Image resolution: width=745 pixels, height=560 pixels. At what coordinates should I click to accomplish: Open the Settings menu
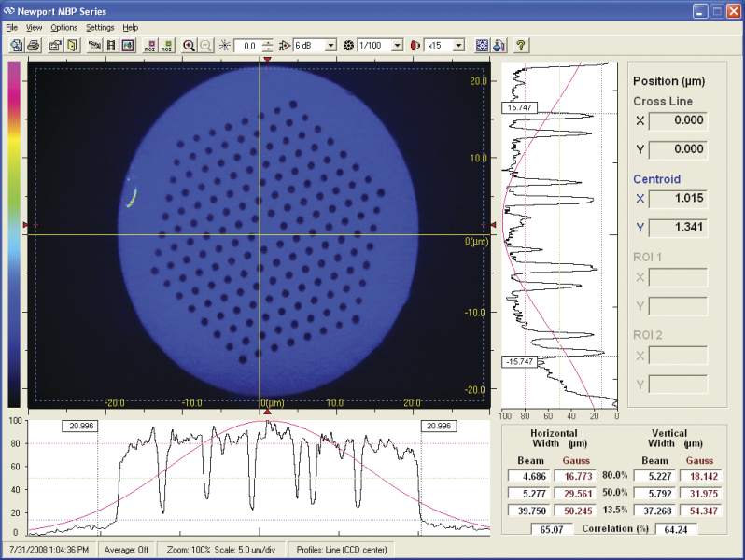click(x=100, y=28)
